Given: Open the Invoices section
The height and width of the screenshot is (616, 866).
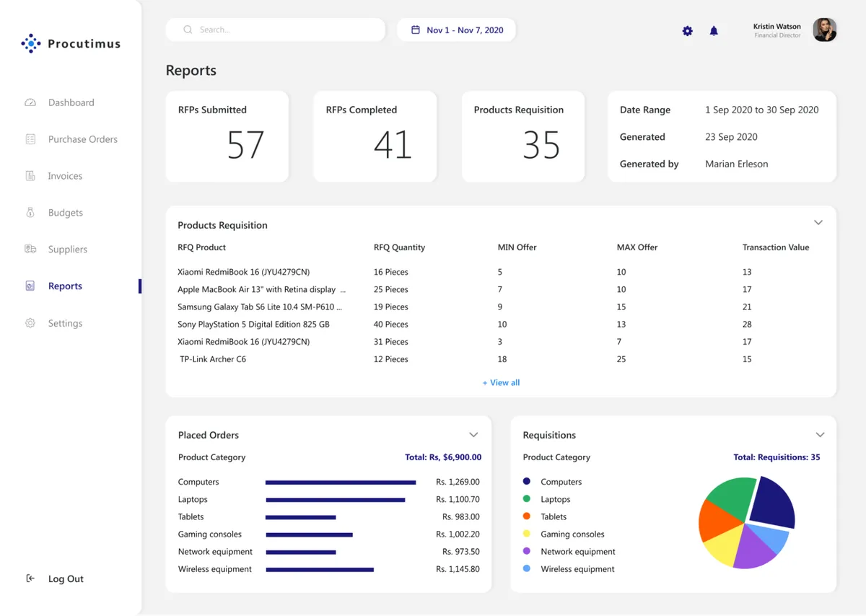Looking at the screenshot, I should pyautogui.click(x=65, y=176).
